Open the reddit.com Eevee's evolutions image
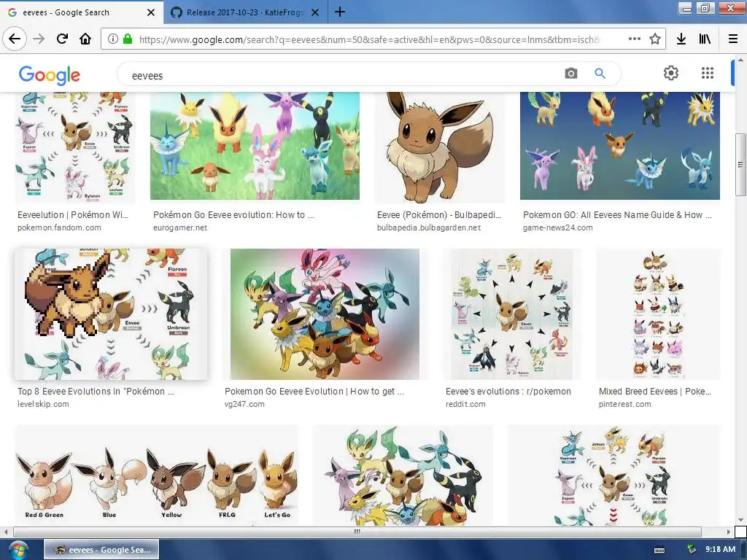 [511, 314]
